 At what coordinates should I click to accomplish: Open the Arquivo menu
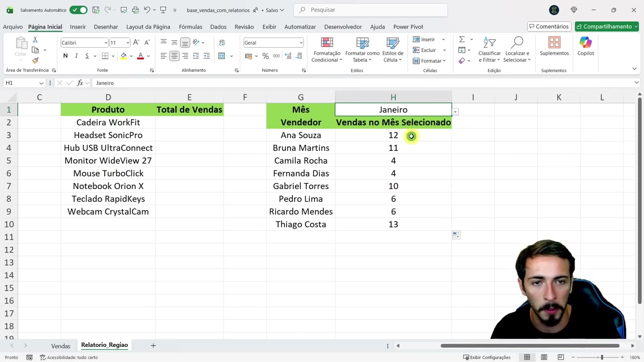pyautogui.click(x=13, y=27)
